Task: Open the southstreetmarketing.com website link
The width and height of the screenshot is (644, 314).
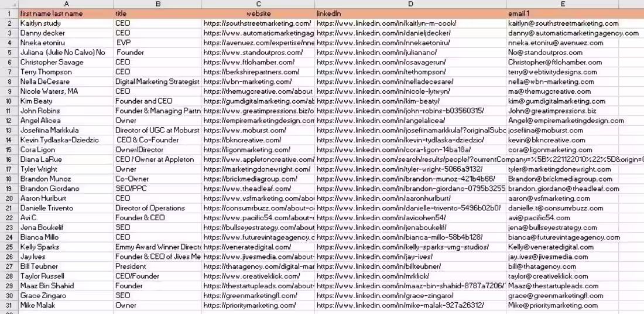Action: point(257,23)
